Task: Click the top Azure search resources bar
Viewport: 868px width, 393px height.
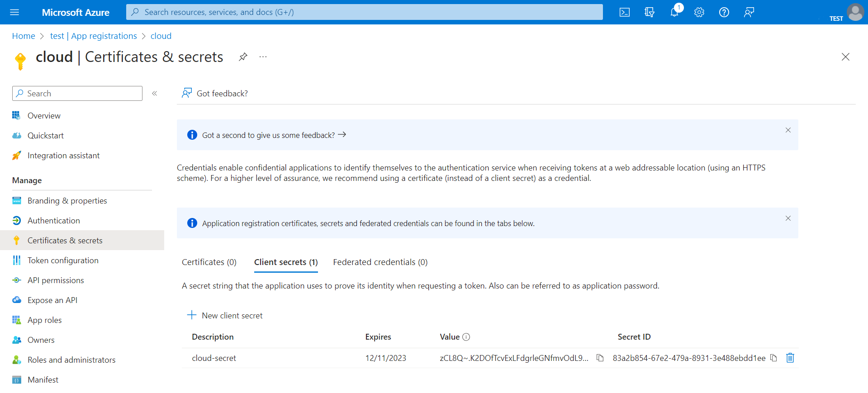Action: point(365,12)
